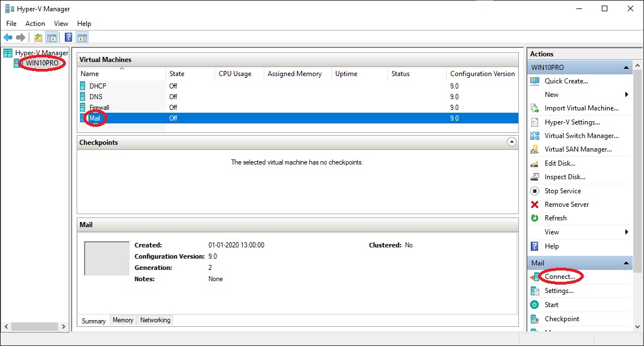Click the Hyper-V Settings icon
Image resolution: width=644 pixels, height=346 pixels.
click(x=535, y=122)
